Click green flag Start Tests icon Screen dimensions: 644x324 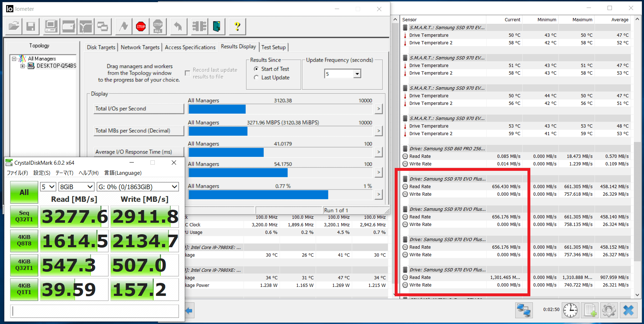click(x=124, y=26)
